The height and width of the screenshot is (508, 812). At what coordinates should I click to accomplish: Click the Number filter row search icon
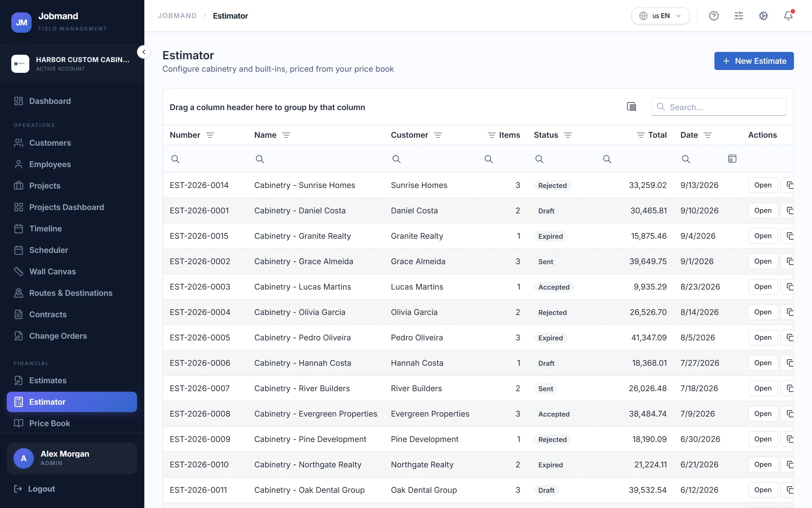[175, 159]
